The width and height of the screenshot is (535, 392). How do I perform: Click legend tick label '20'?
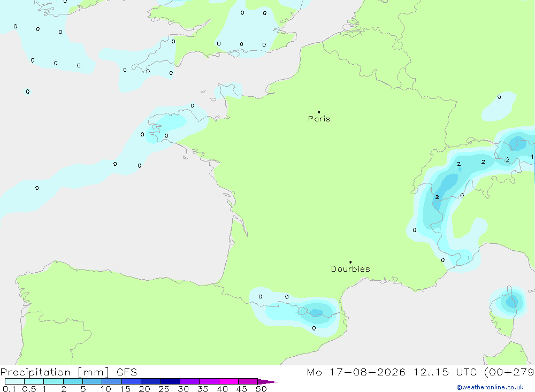point(144,389)
